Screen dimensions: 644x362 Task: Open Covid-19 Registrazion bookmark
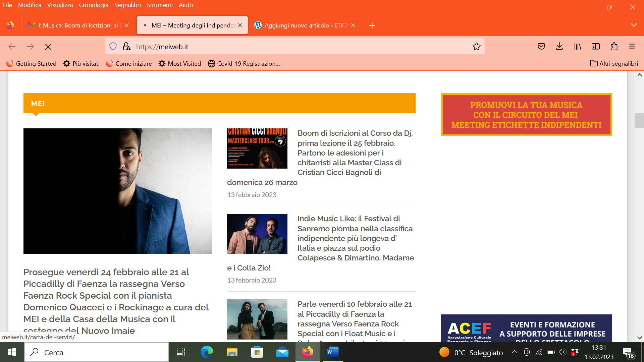click(244, 64)
